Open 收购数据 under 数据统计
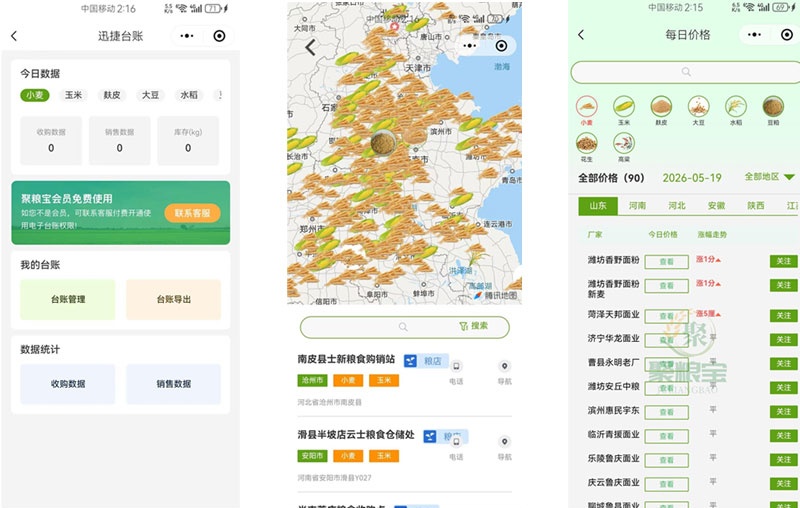Screen dimensions: 800x508 [x=68, y=384]
